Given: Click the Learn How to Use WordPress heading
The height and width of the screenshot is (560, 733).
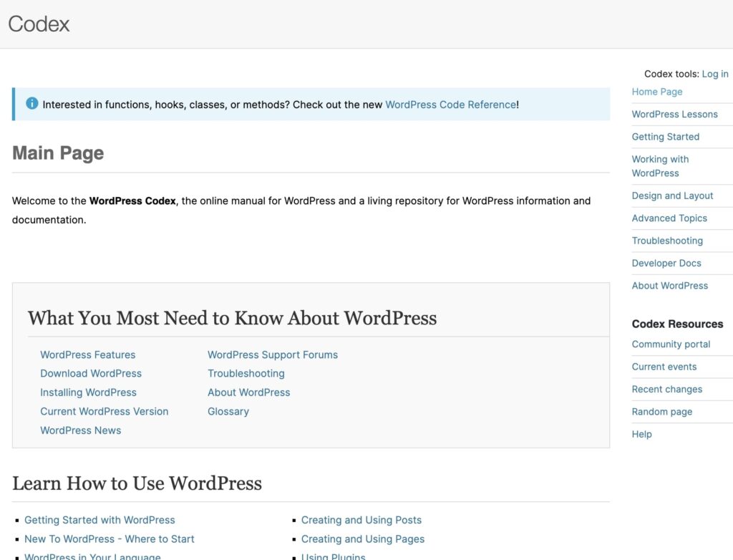Looking at the screenshot, I should click(x=137, y=483).
